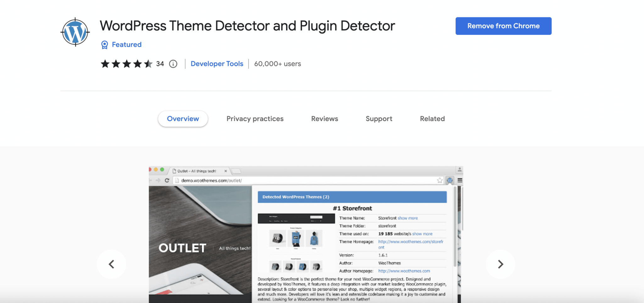Navigate to next screenshot with right arrow

coord(500,264)
